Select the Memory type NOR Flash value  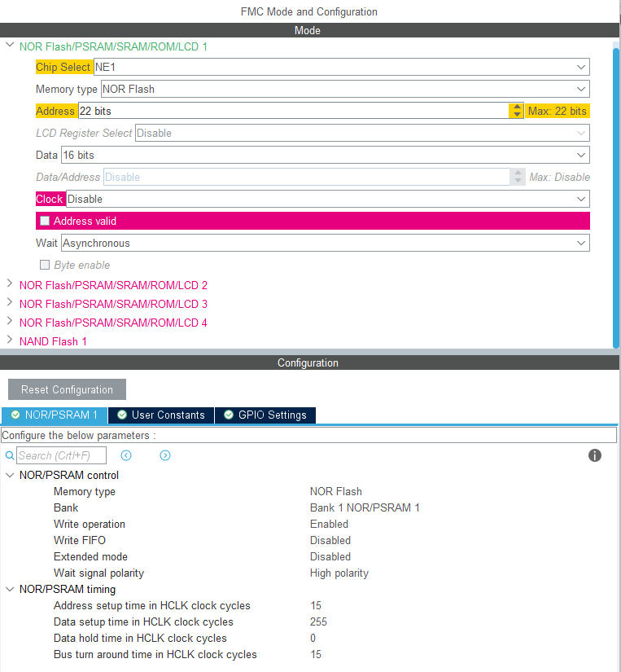coord(336,491)
